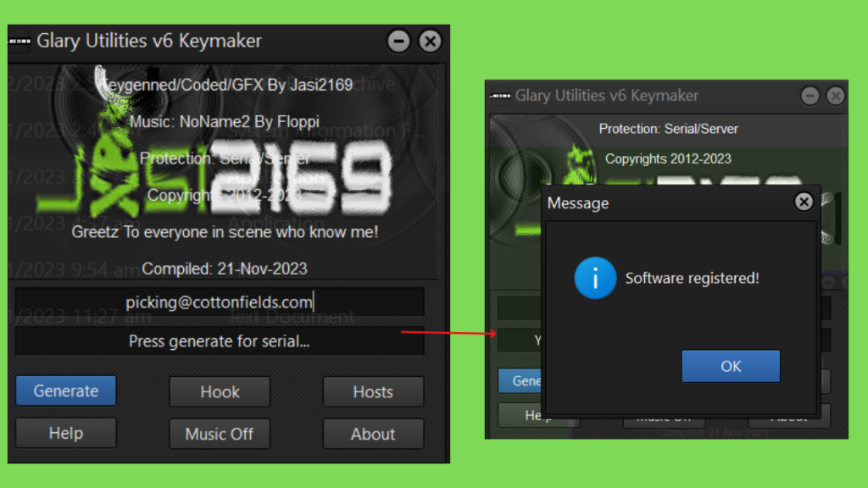The height and width of the screenshot is (488, 868).
Task: Toggle the Music Off button
Action: [220, 434]
